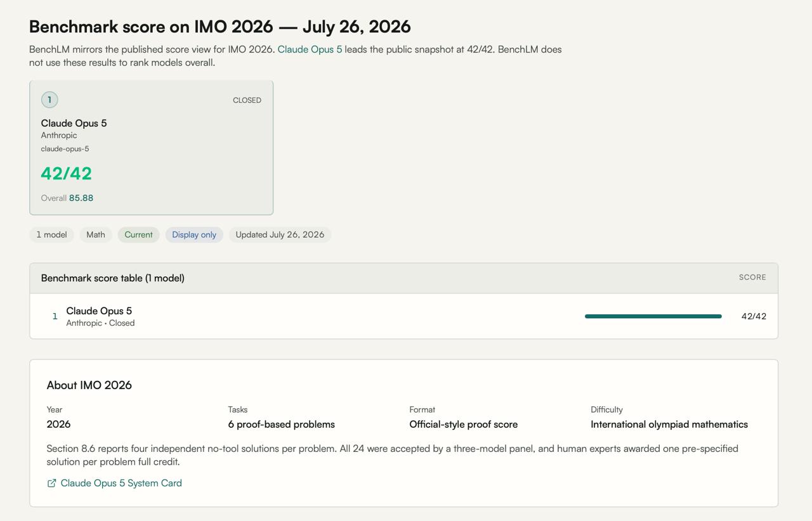The height and width of the screenshot is (521, 812).
Task: Click the '6 proof-based problems' value
Action: 282,425
